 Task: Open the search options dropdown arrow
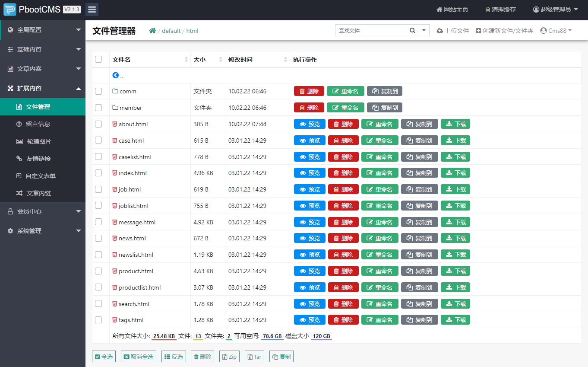(x=424, y=30)
